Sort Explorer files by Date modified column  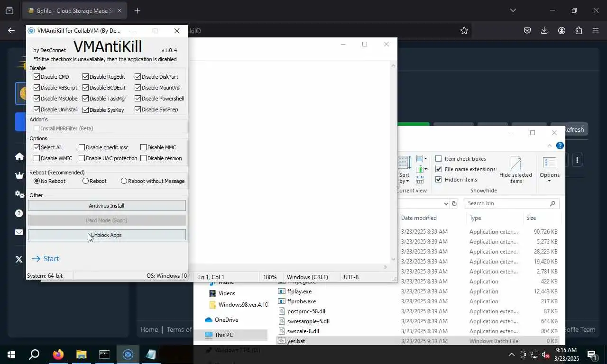[419, 218]
